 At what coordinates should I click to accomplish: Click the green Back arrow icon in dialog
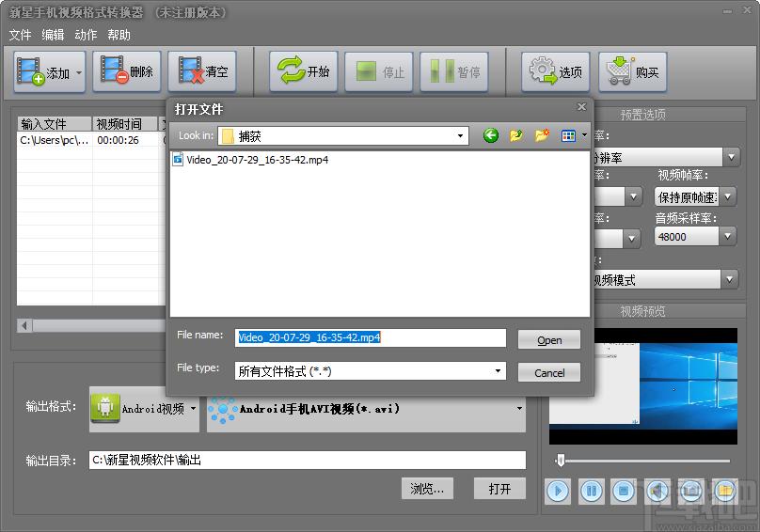tap(490, 135)
